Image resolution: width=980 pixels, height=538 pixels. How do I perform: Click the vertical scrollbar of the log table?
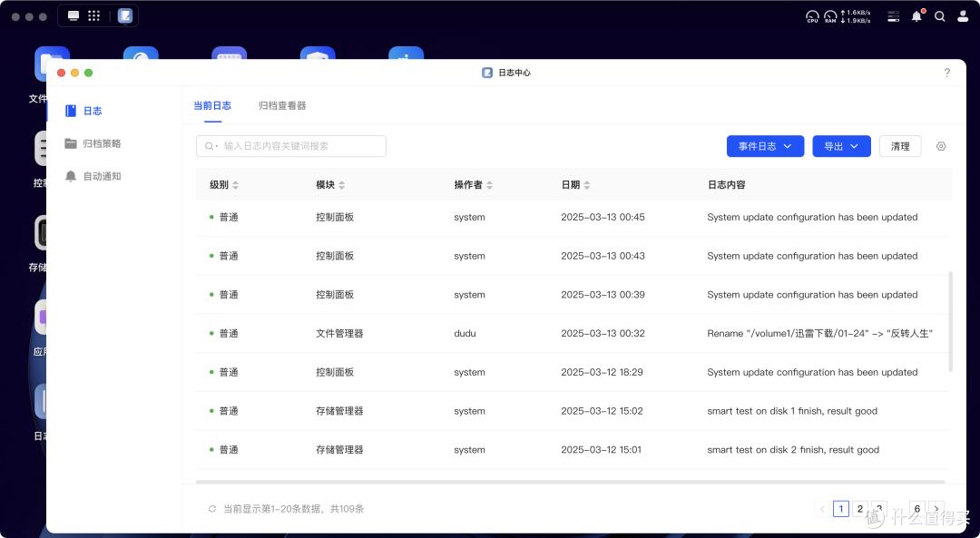951,322
